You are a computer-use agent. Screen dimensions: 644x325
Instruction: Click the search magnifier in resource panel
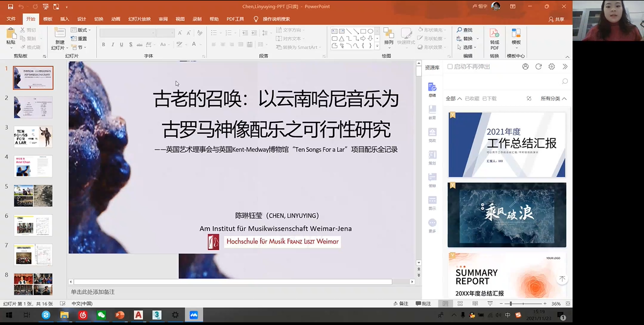[x=565, y=81]
